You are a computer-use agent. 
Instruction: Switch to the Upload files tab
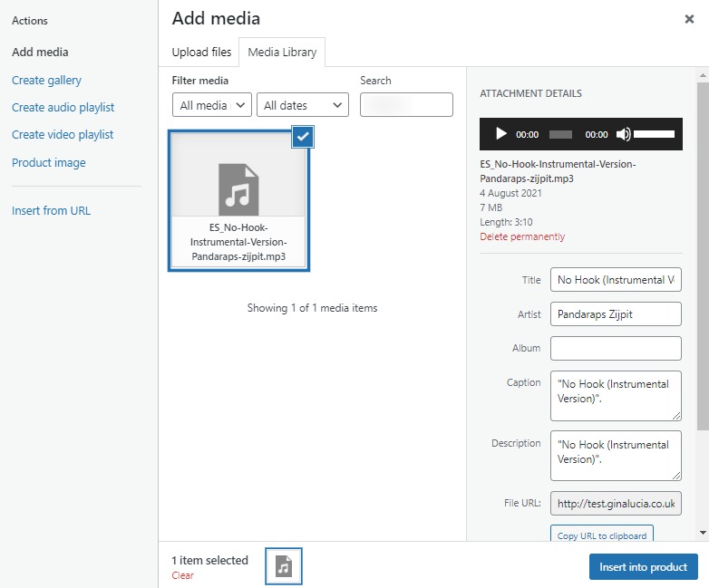coord(201,52)
